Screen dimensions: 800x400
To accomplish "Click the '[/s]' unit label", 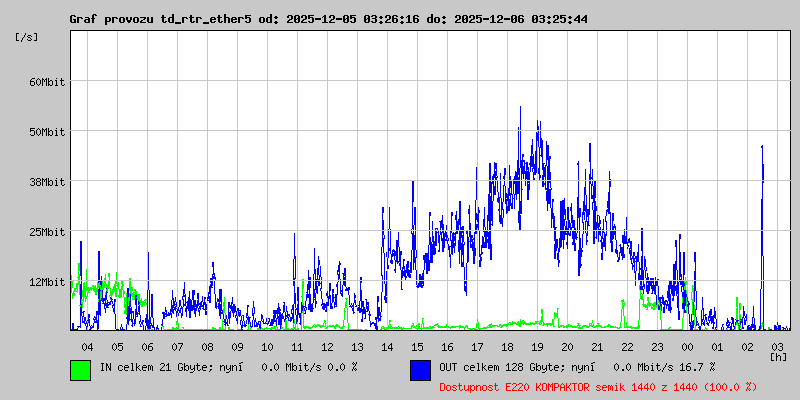I will tap(27, 37).
